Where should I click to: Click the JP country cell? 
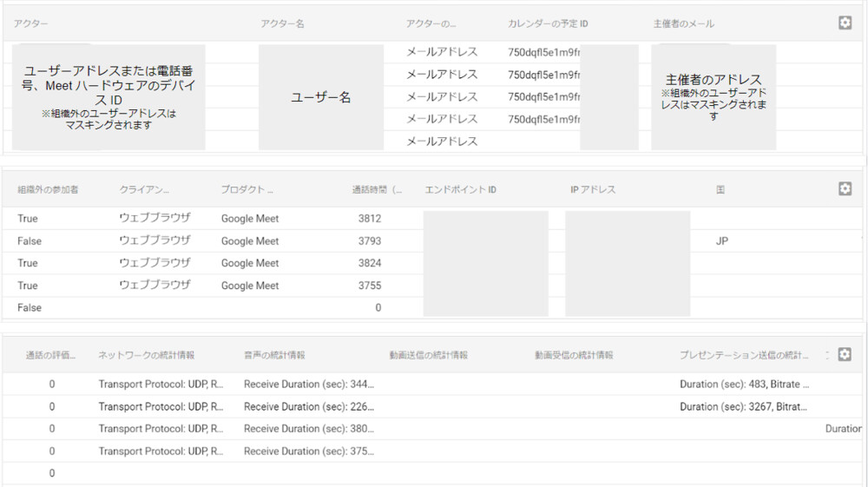722,241
